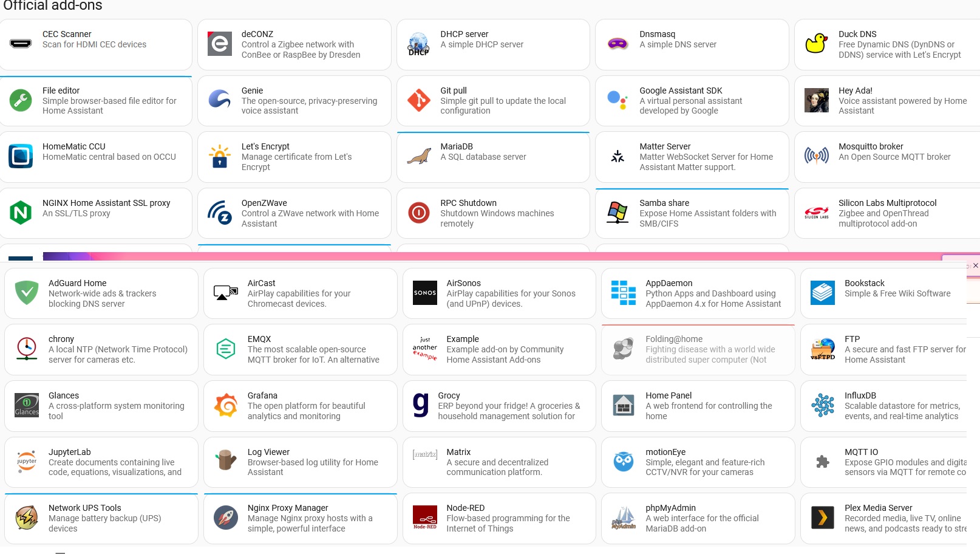This screenshot has height=554, width=980.
Task: Click the 'A SQL database server' description
Action: tap(483, 157)
